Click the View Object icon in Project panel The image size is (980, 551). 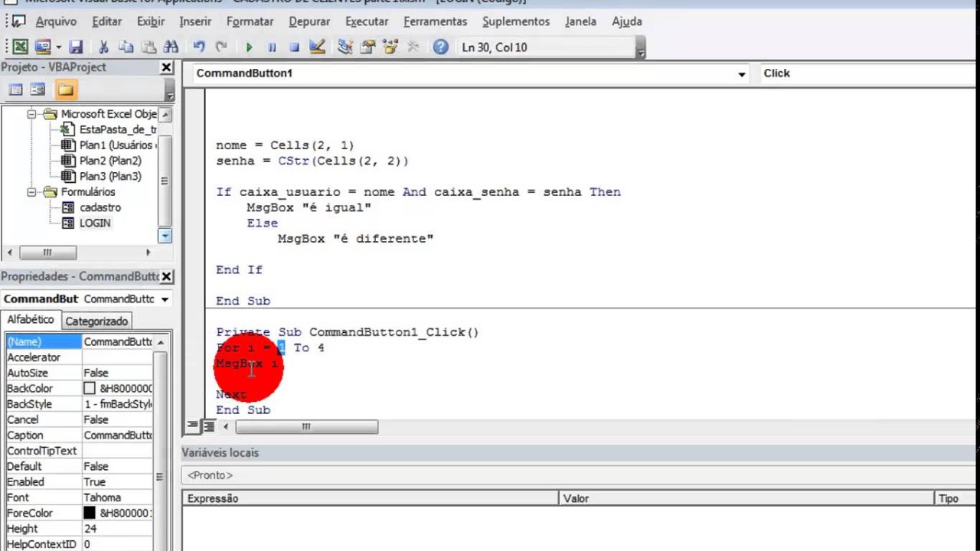pos(38,90)
